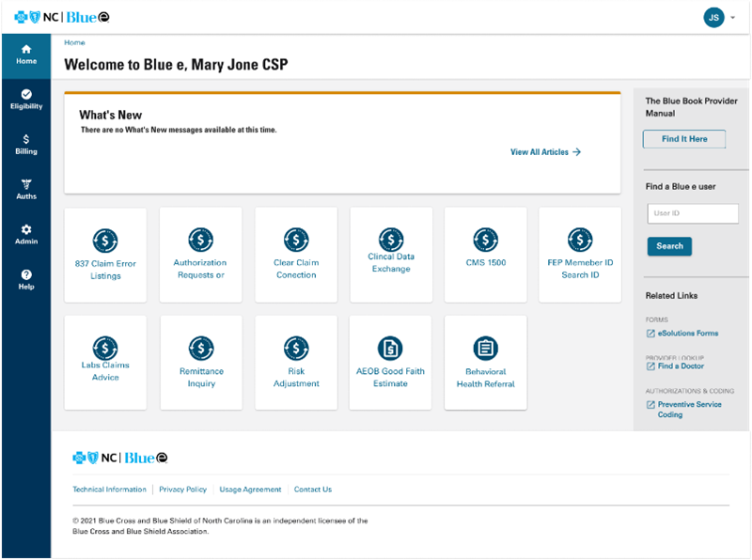Open the 837 Claim Error Listings tile

[105, 255]
